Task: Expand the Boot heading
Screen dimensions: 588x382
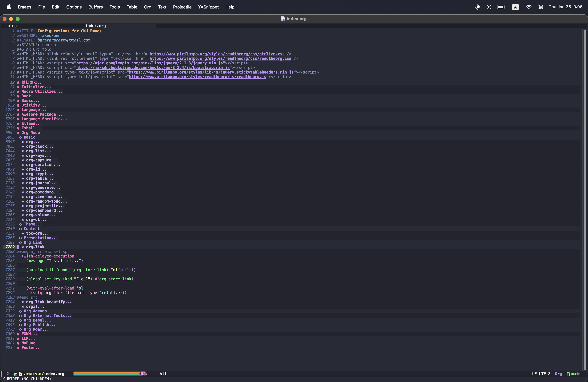Action: coord(29,96)
